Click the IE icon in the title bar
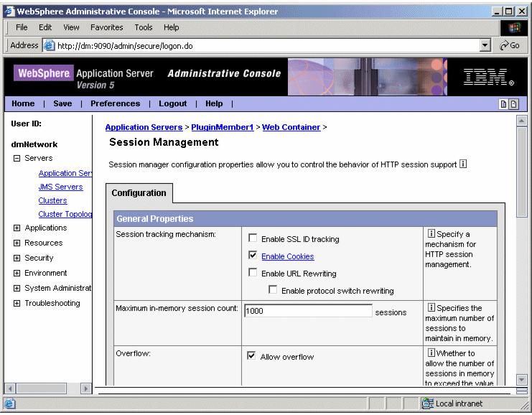Image resolution: width=532 pixels, height=415 pixels. [9, 11]
